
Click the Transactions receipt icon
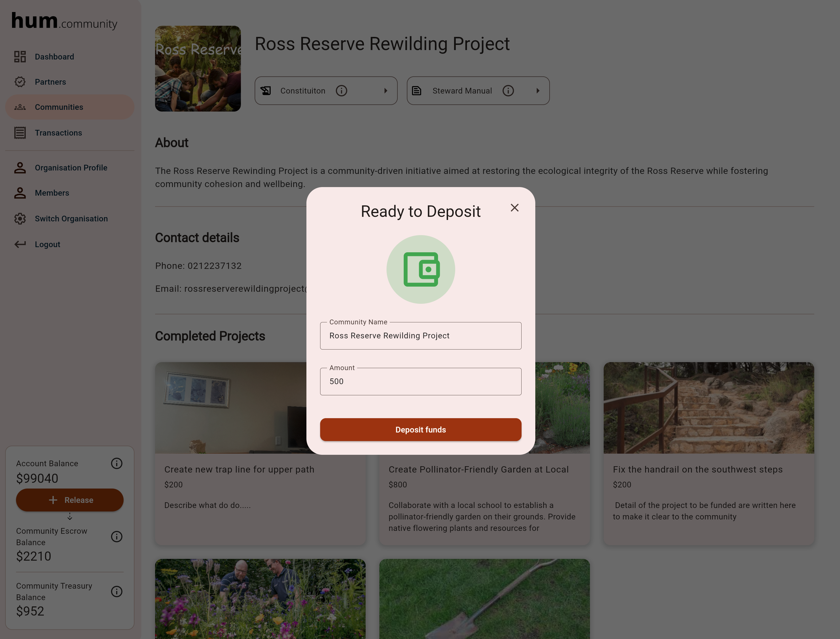20,133
